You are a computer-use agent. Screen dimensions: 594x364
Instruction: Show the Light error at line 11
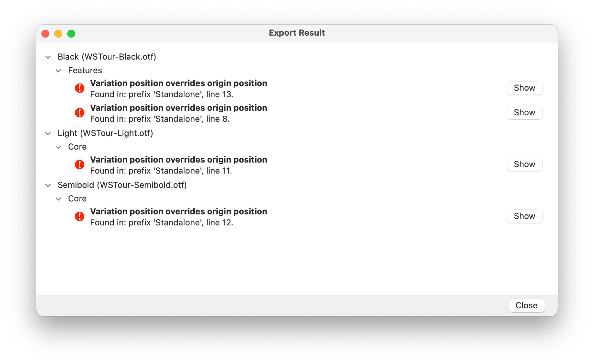point(524,165)
